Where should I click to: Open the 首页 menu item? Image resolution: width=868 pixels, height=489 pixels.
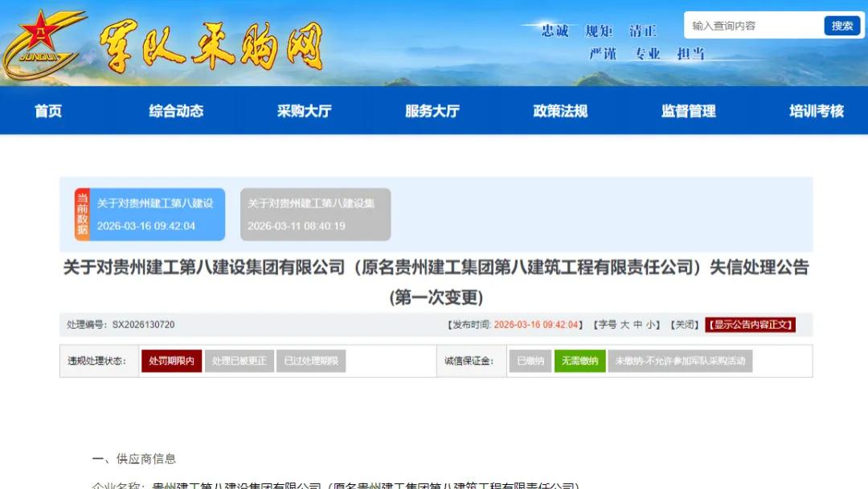click(48, 112)
